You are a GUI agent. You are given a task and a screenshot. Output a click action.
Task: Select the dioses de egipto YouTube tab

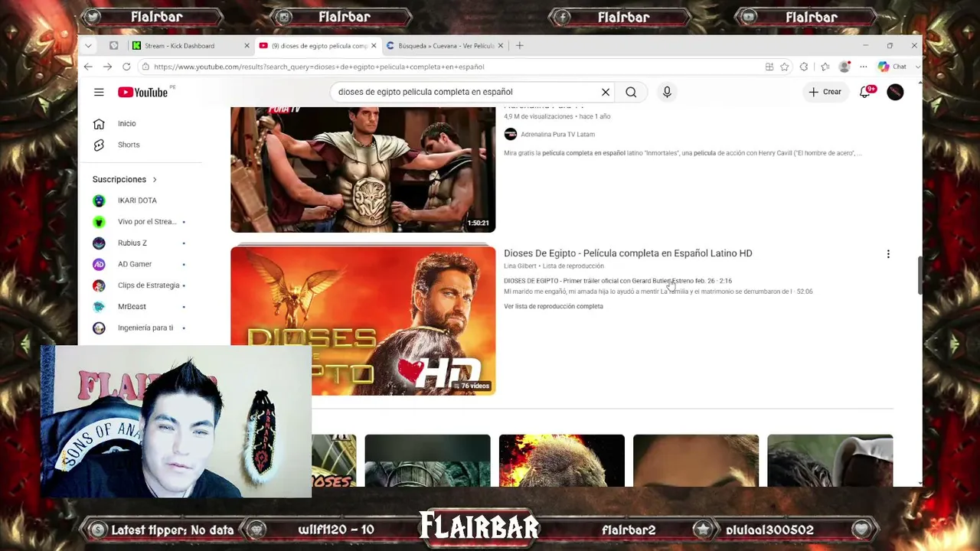tap(318, 46)
